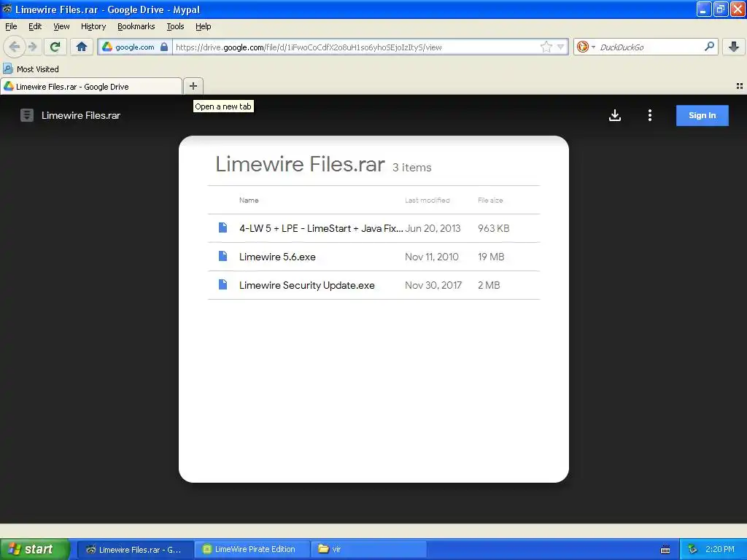Open a new tab with plus button
The image size is (747, 560).
click(193, 86)
